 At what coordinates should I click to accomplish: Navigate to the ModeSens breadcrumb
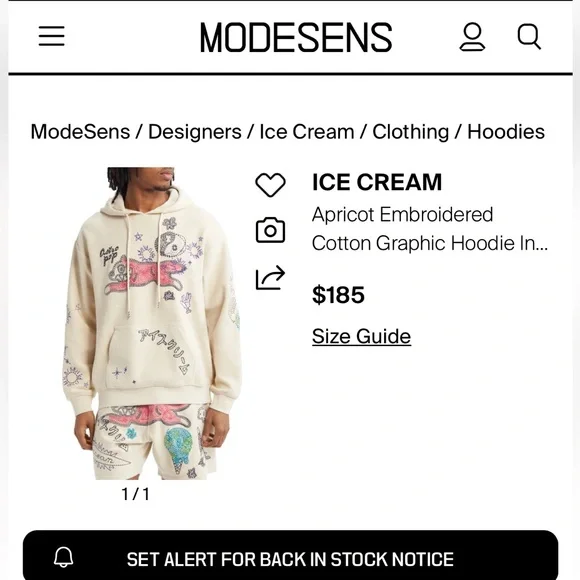click(80, 132)
